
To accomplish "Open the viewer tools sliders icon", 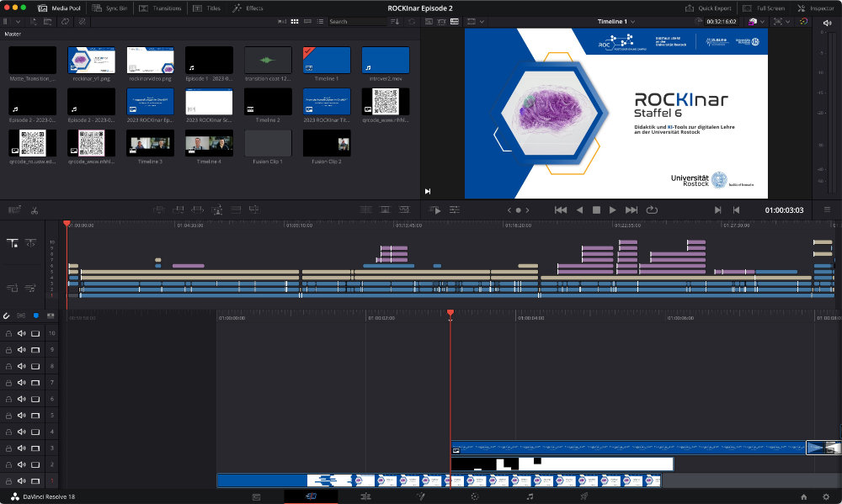I will (455, 210).
